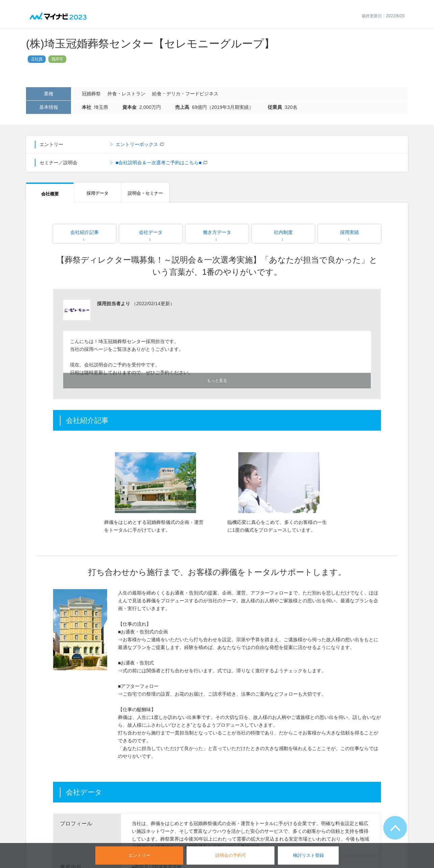This screenshot has height=868, width=434.
Task: Open the yellow multi-story building photo
Action: pos(80,630)
